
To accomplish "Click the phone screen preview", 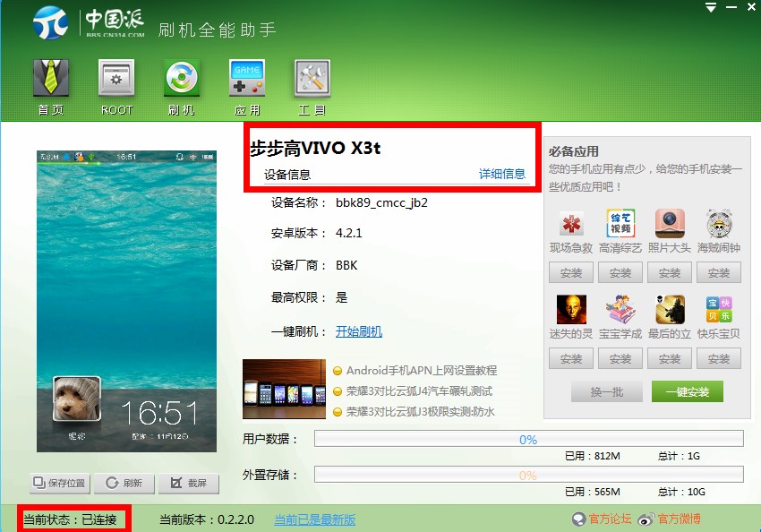I will pyautogui.click(x=126, y=301).
